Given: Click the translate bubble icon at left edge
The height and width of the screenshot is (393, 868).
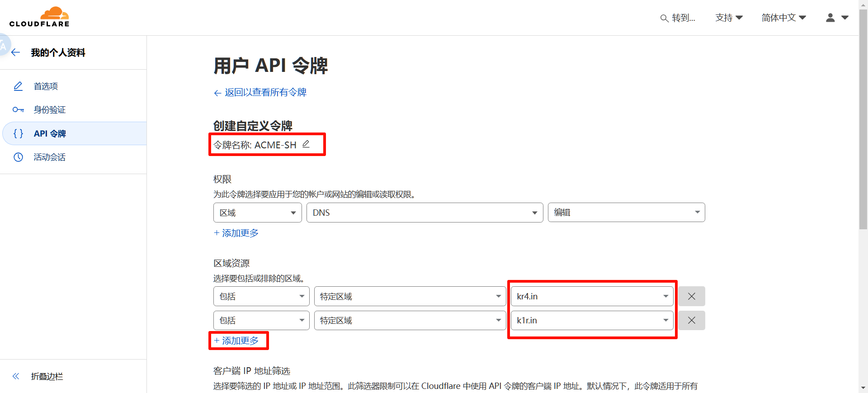Looking at the screenshot, I should tap(4, 45).
